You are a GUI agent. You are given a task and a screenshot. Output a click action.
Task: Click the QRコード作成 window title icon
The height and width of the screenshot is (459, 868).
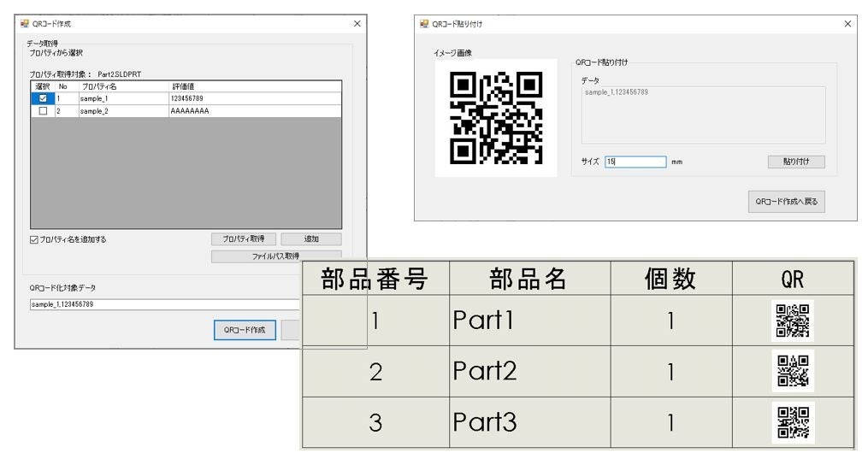[24, 24]
